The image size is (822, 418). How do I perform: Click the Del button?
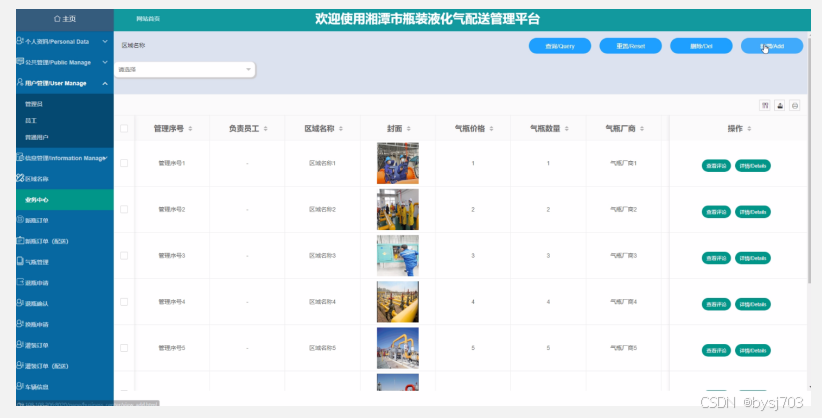701,46
